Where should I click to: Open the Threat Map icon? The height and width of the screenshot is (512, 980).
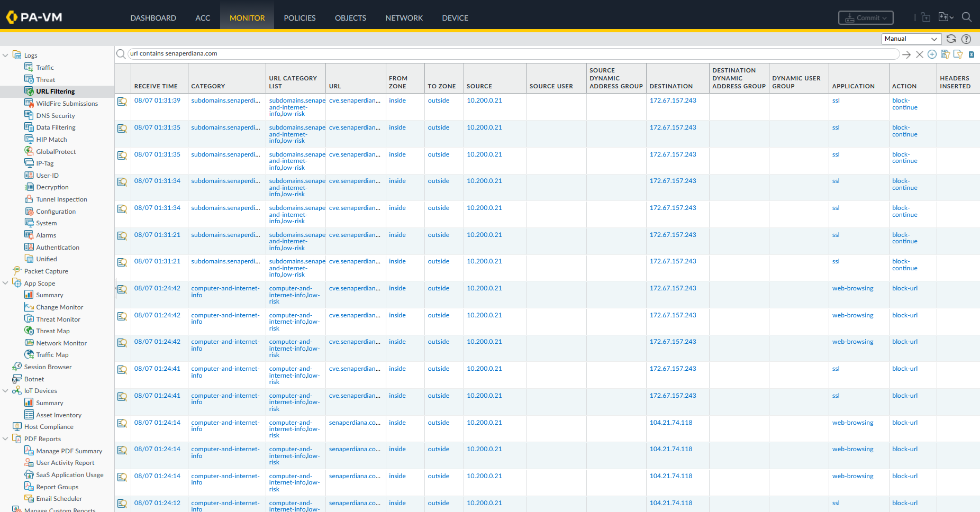29,331
